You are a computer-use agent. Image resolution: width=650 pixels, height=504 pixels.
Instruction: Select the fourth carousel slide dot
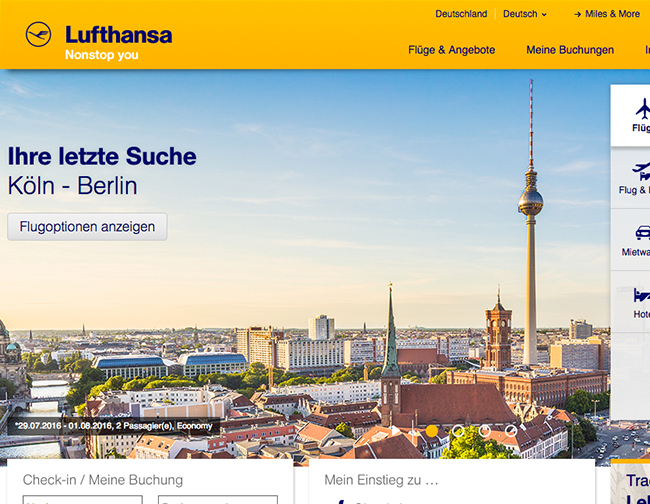[x=511, y=431]
